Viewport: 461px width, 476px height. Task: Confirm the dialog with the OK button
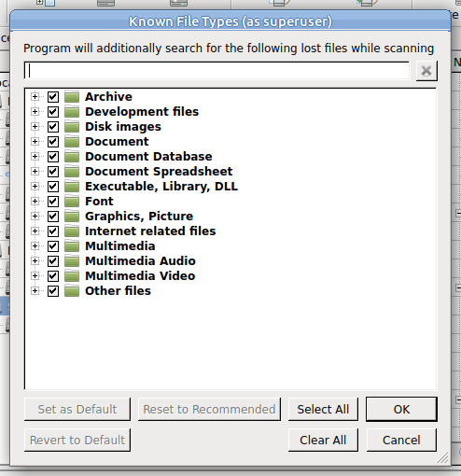pyautogui.click(x=401, y=409)
